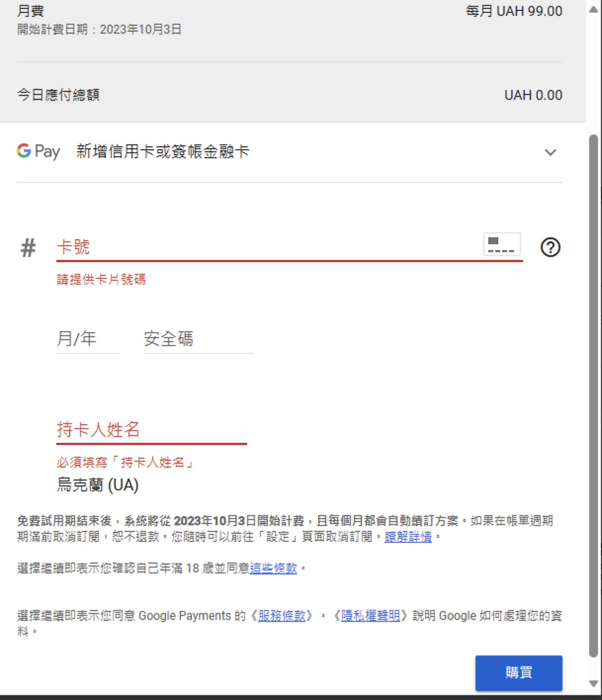Click the vertical scrollbar thumb
Image resolution: width=602 pixels, height=700 pixels.
[x=594, y=396]
